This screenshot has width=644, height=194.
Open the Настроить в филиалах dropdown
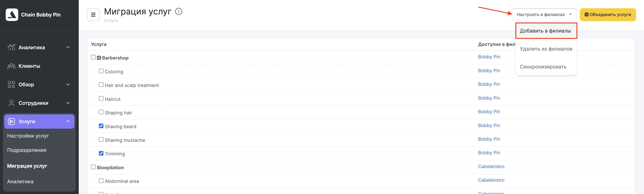[544, 14]
